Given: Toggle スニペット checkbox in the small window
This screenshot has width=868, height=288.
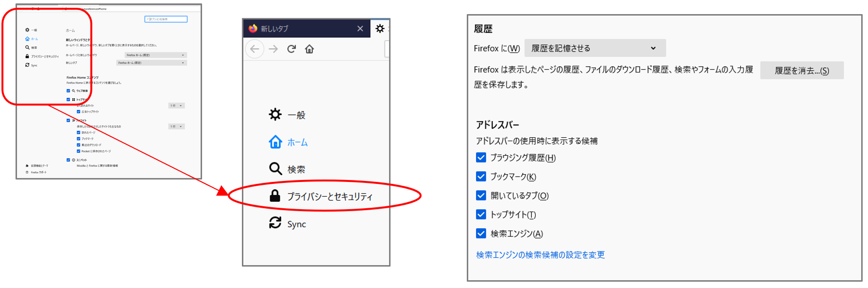Looking at the screenshot, I should [68, 160].
